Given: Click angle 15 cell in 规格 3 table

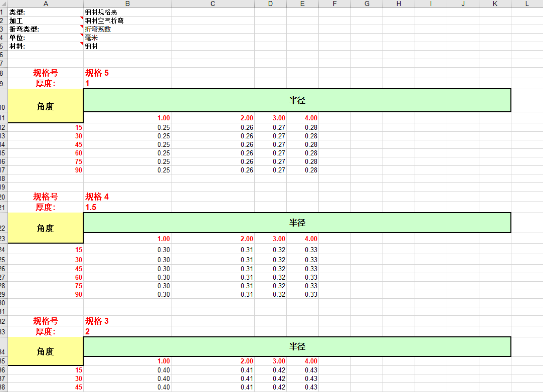Looking at the screenshot, I should pyautogui.click(x=46, y=370).
